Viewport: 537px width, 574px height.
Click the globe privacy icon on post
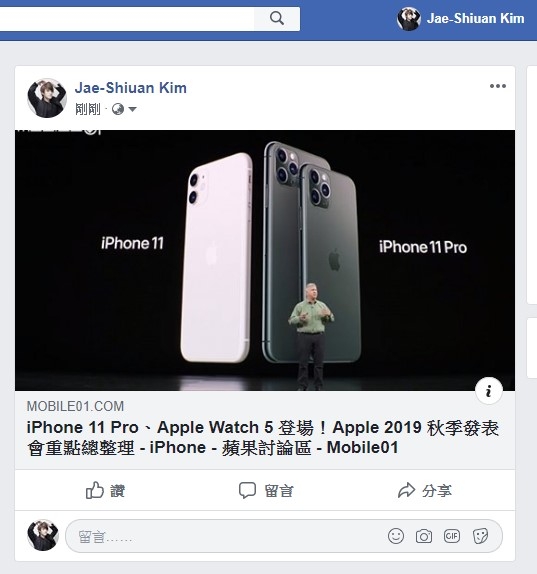118,109
